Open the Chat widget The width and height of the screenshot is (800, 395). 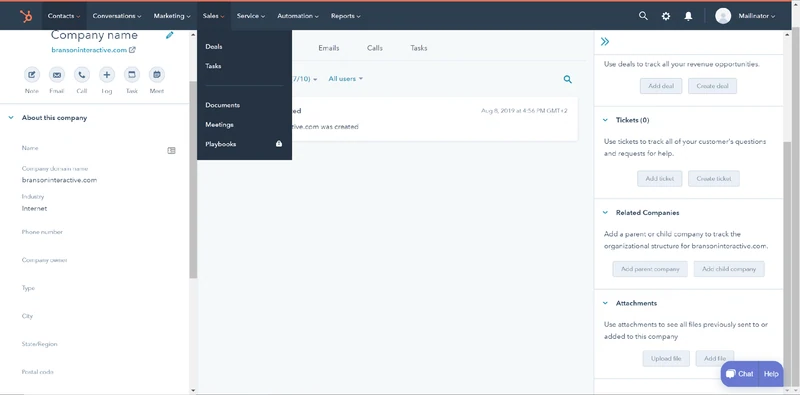(740, 374)
